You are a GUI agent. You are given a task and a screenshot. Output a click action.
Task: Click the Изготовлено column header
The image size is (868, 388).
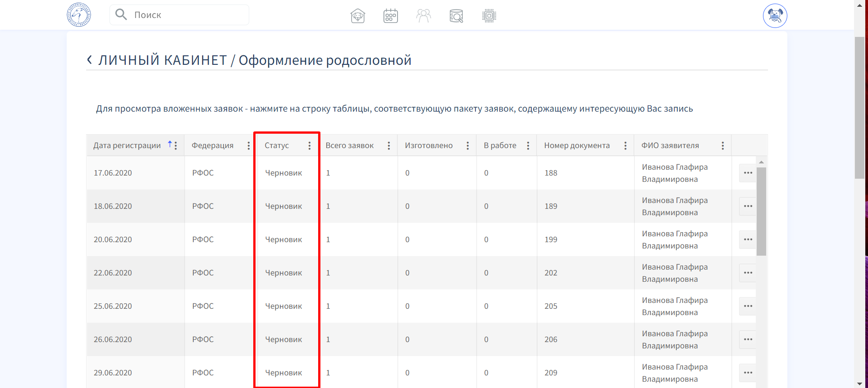(429, 145)
